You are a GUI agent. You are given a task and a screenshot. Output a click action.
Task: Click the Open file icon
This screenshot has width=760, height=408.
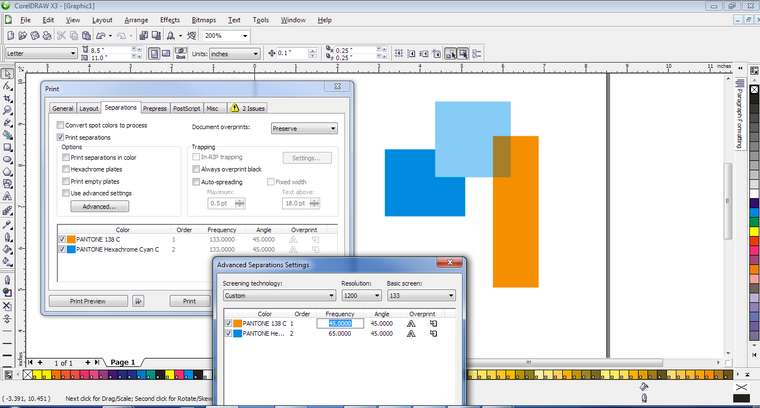click(x=22, y=35)
